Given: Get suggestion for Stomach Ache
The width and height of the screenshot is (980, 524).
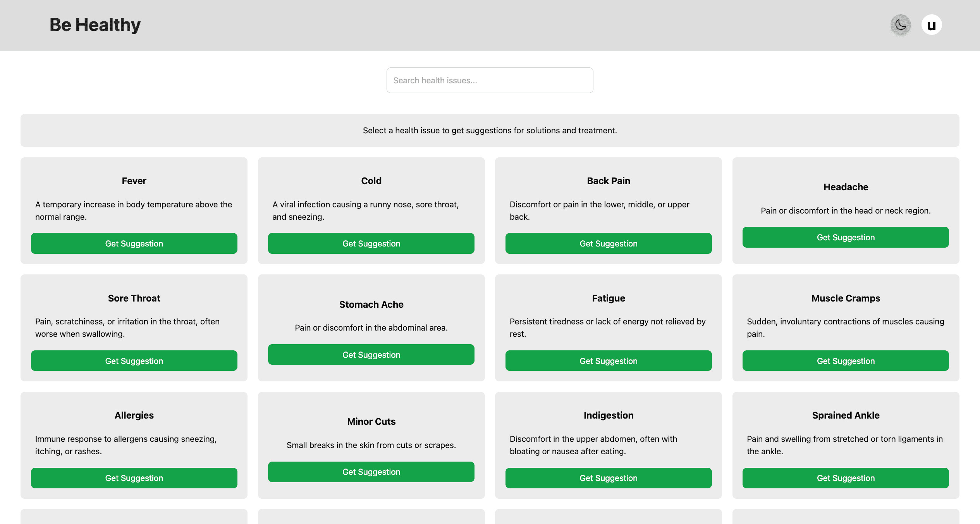Looking at the screenshot, I should click(371, 355).
